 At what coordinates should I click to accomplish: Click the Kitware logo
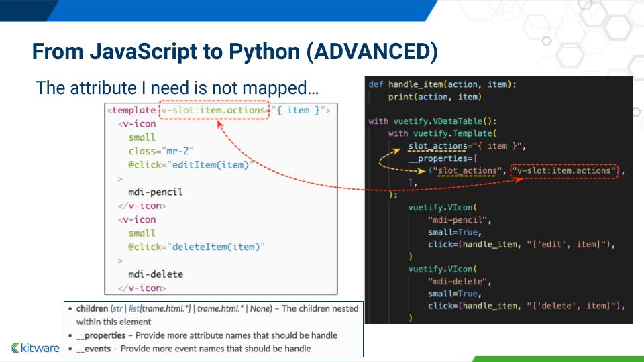tap(36, 348)
